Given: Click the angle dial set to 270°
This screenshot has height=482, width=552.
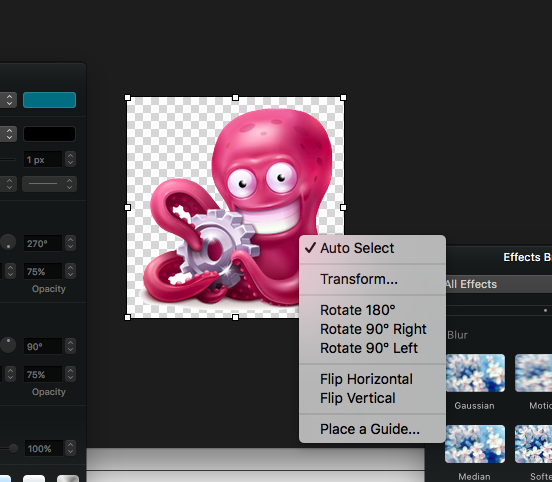Looking at the screenshot, I should [x=8, y=242].
